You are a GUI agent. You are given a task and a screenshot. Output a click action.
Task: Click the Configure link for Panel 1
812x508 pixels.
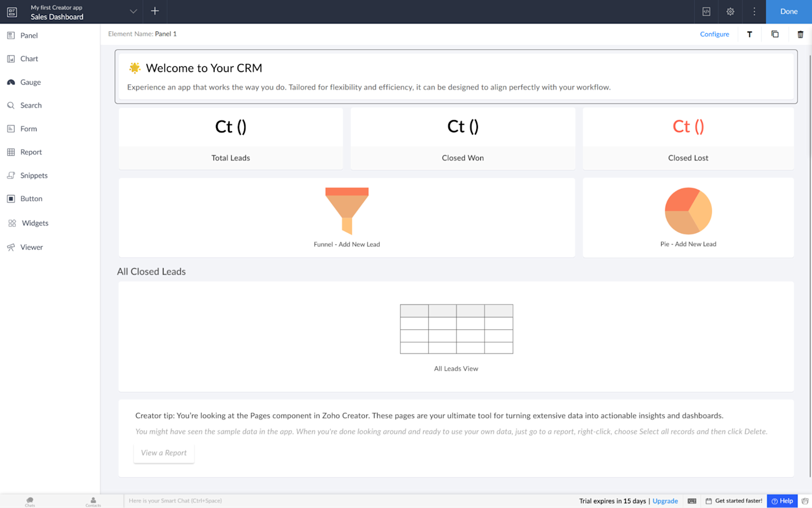tap(715, 34)
